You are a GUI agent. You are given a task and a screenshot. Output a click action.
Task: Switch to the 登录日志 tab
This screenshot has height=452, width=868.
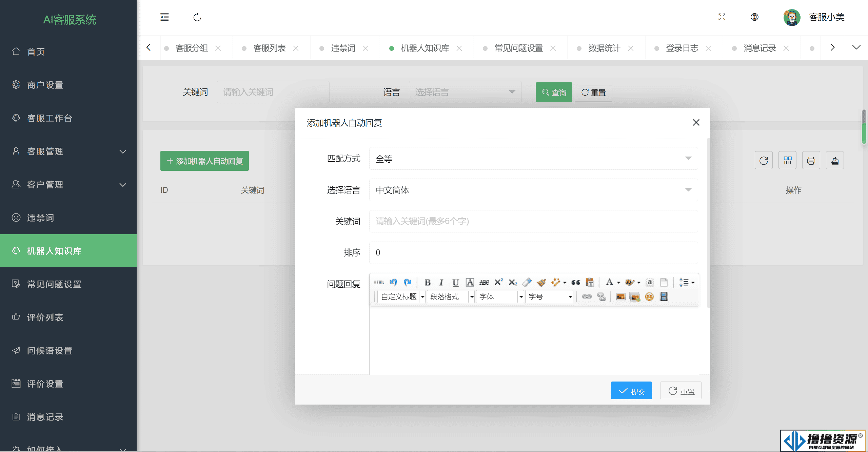[x=682, y=48]
